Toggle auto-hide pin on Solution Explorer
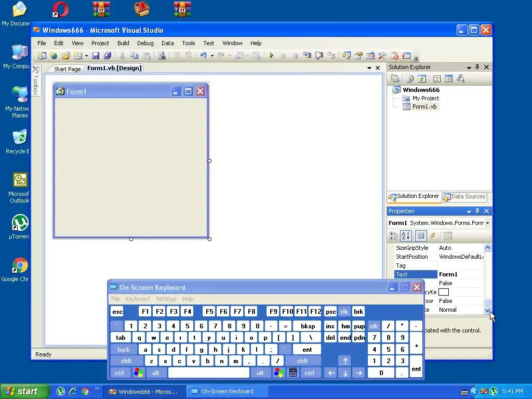The image size is (532, 399). 477,67
